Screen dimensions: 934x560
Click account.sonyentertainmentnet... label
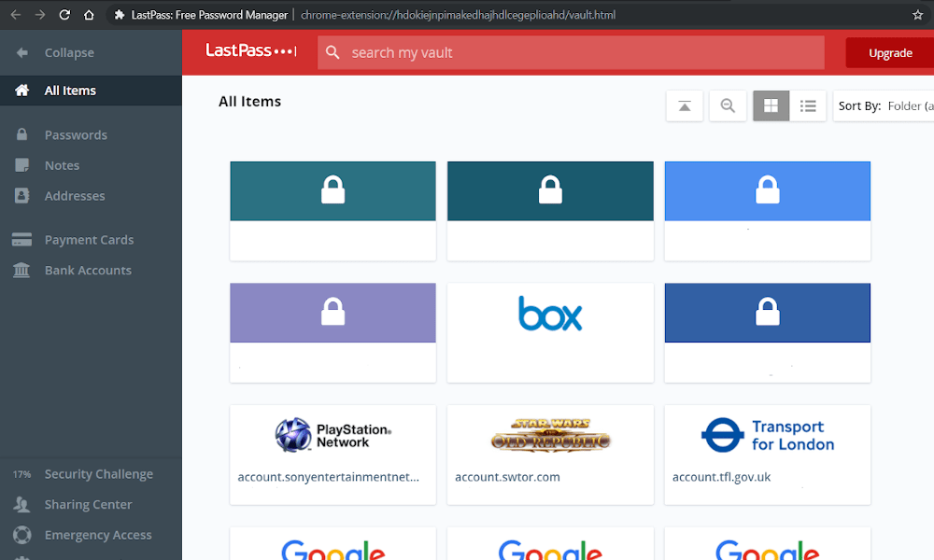328,477
